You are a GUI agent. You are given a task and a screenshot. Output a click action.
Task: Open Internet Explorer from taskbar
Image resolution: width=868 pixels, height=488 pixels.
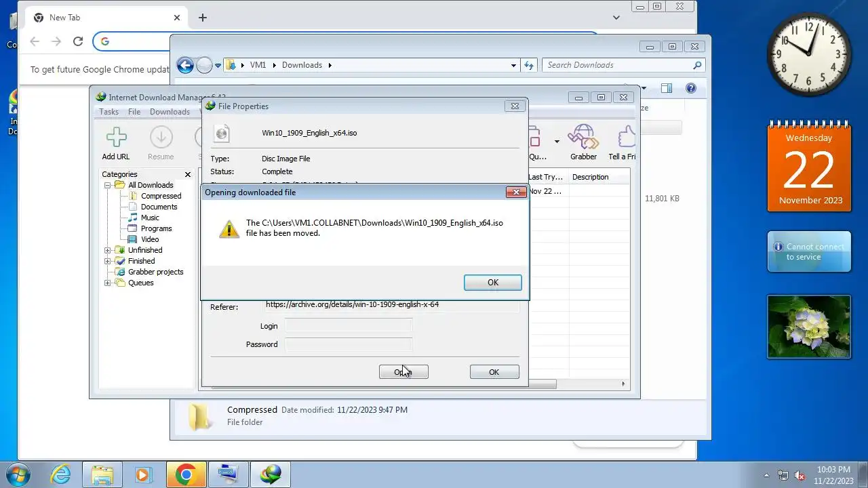tap(60, 474)
